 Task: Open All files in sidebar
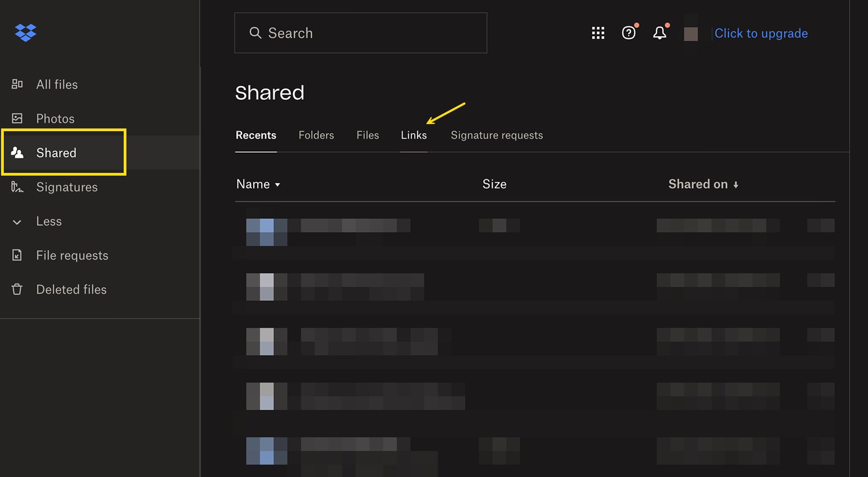click(57, 85)
